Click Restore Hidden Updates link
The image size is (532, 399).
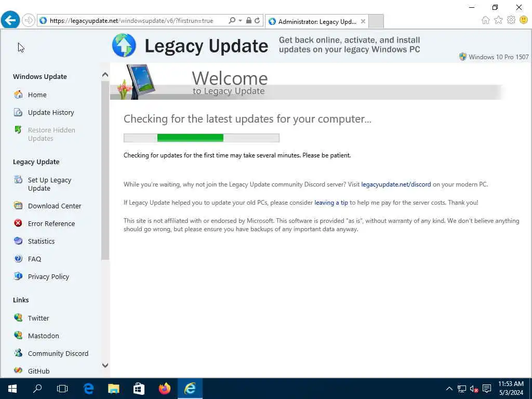[x=51, y=134]
